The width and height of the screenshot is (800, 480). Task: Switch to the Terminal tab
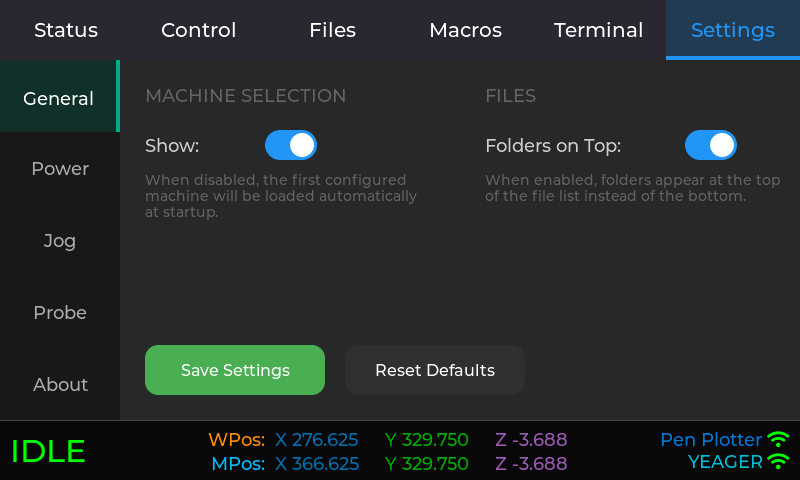click(599, 30)
